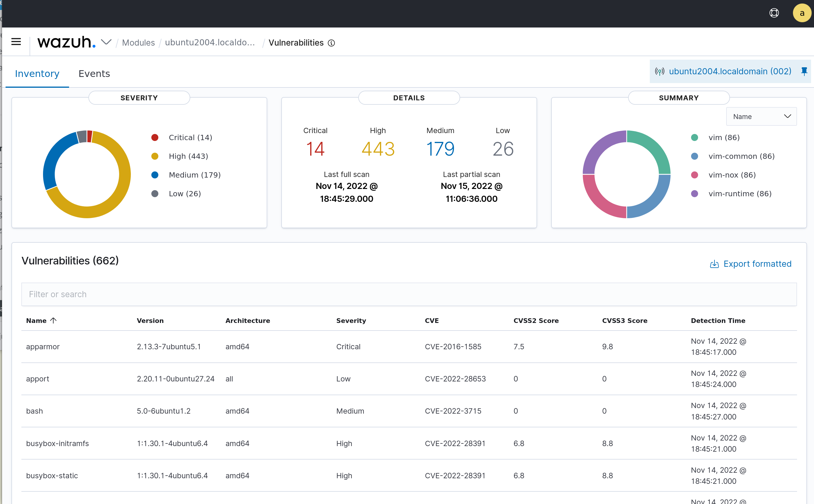
Task: Unpin the ubuntu2004.localdomain agent
Action: tap(804, 71)
